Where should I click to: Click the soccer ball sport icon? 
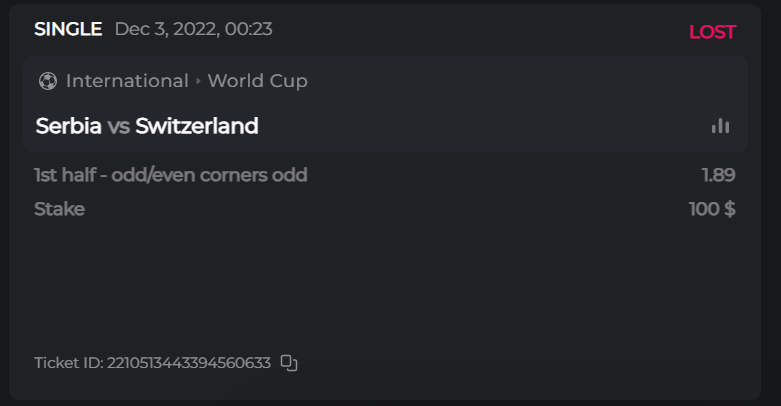[x=47, y=81]
